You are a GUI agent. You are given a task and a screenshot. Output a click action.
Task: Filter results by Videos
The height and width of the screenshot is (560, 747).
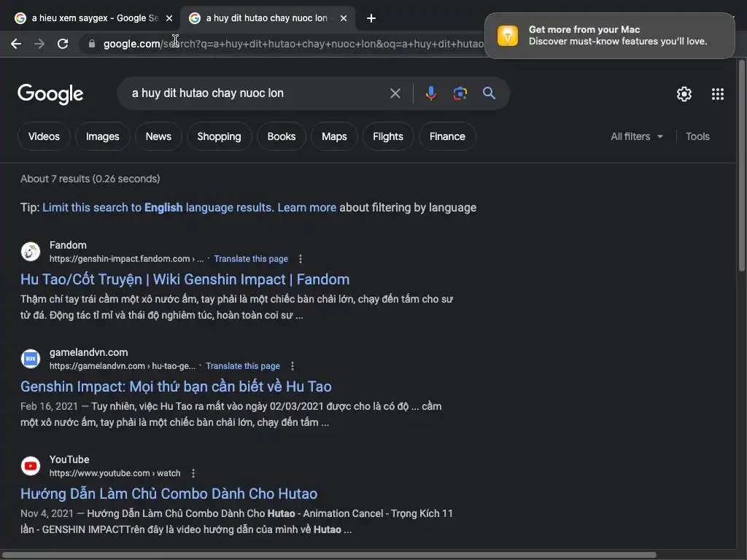(44, 136)
